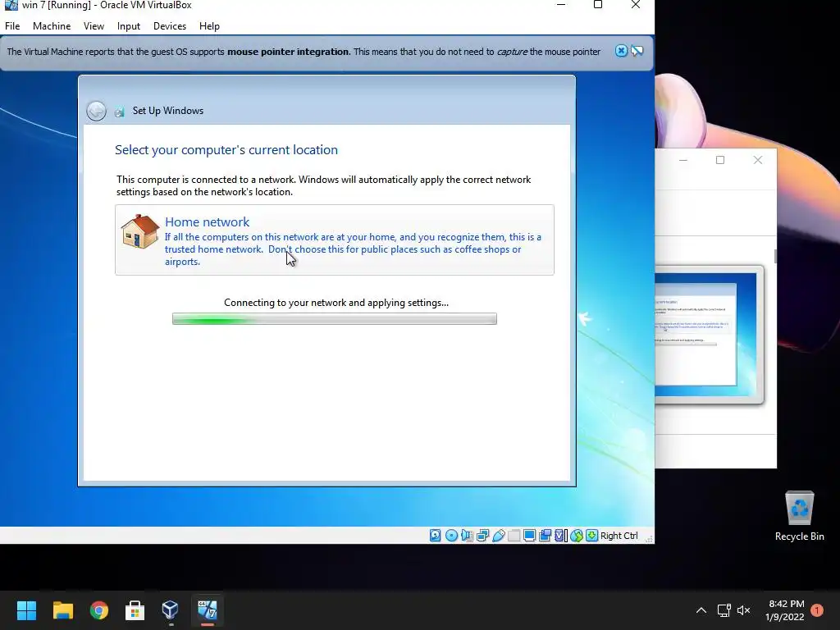Open the Machine menu
The image size is (840, 630).
[x=52, y=26]
